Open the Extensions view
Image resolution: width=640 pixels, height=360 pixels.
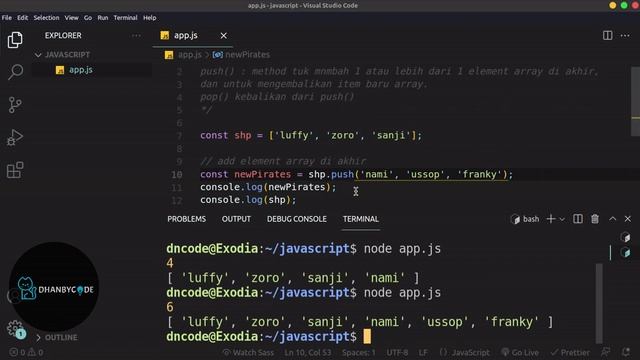coord(15,170)
